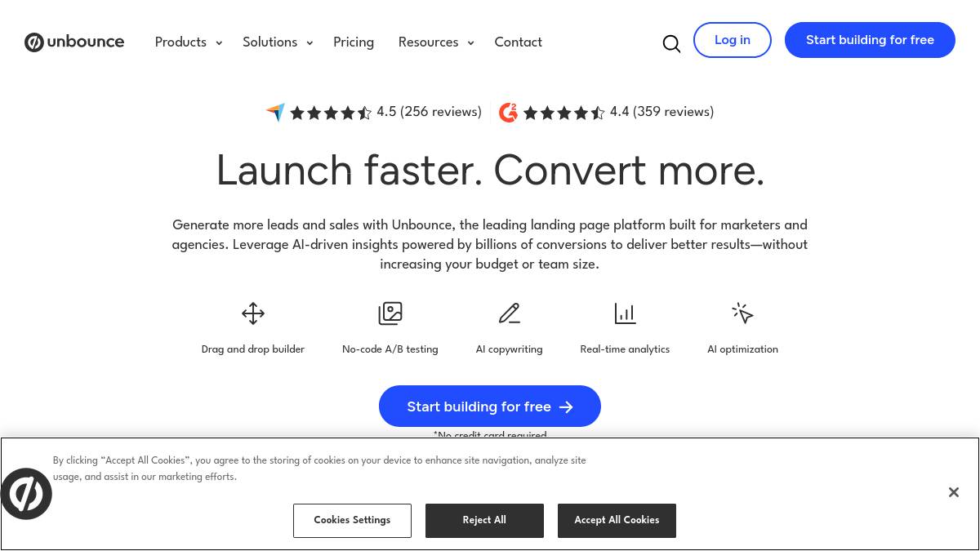Click the No-code A/B testing image icon
Viewport: 980px width, 551px height.
[390, 313]
